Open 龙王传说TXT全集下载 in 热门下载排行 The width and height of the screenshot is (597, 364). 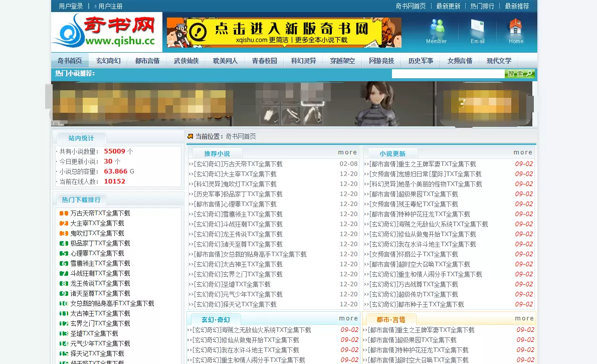(x=100, y=284)
